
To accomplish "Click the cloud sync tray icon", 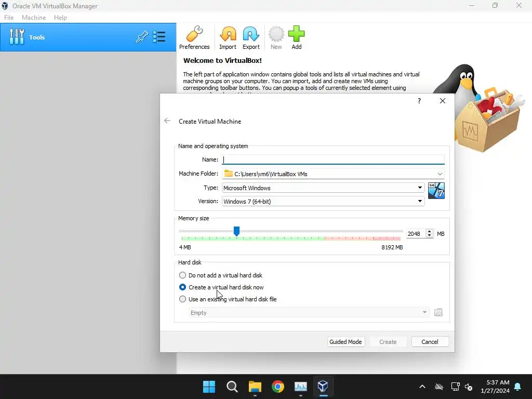I will (x=439, y=387).
